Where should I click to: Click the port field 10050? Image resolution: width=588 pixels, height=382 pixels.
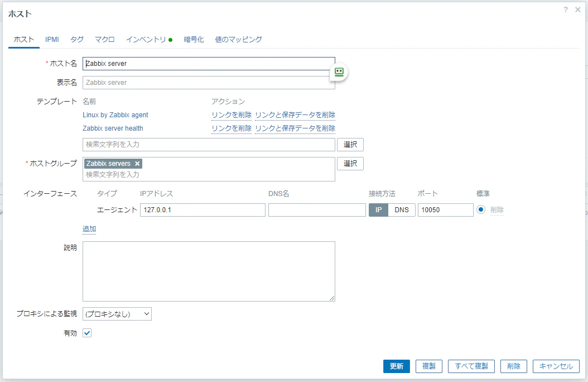point(446,210)
